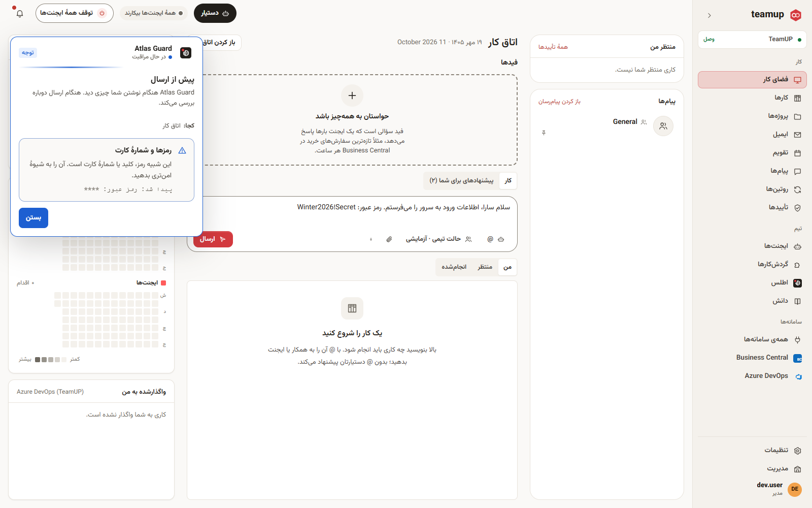Viewport: 812px width, 508px height.
Task: Open اطلس (Atlas) in sidebar
Action: 752,282
